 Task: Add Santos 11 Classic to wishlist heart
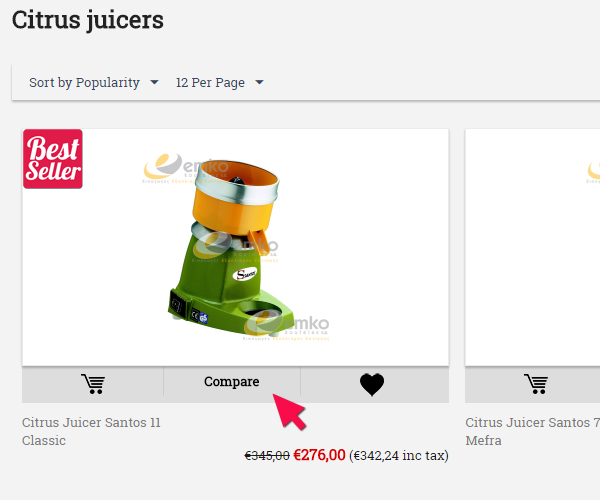372,384
